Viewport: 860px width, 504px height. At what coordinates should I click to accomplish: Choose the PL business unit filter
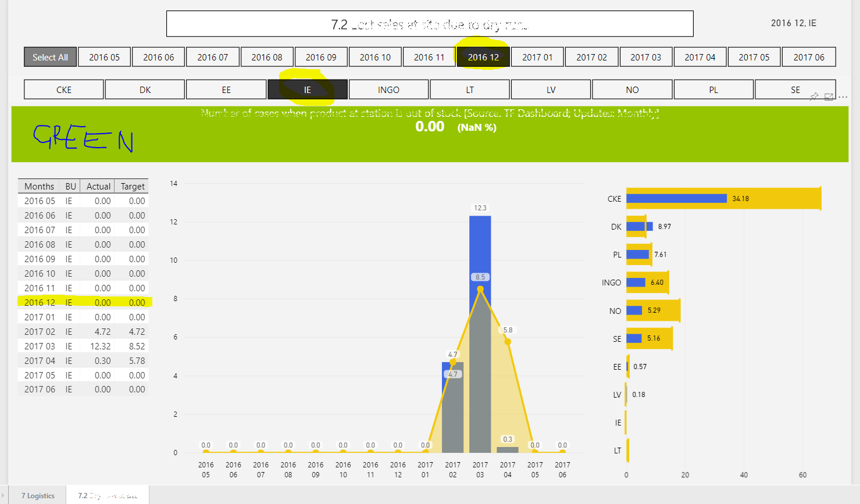[713, 90]
